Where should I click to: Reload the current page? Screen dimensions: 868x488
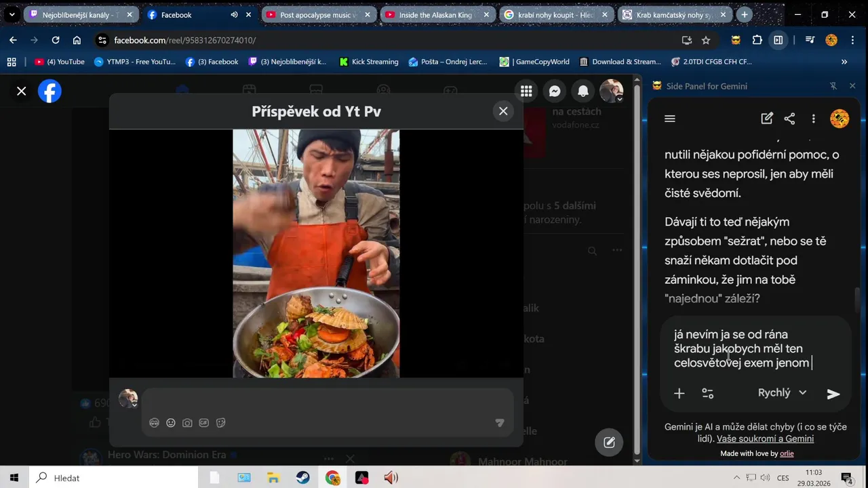coord(56,40)
